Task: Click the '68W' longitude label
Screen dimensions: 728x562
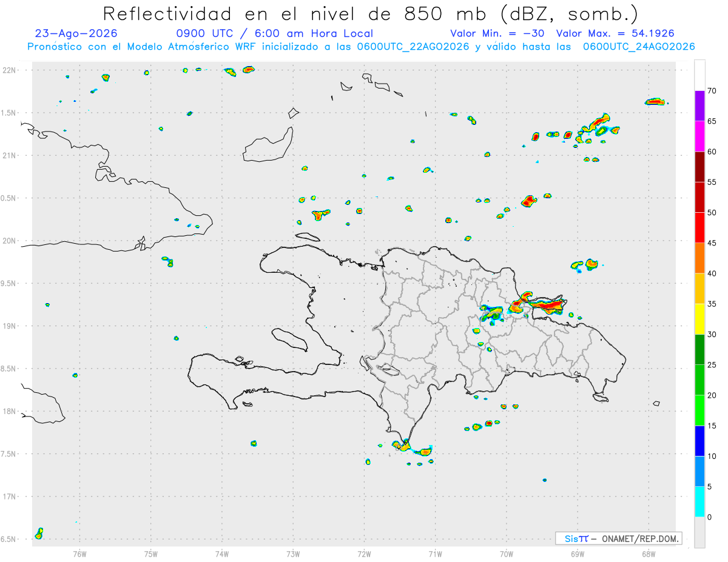Action: pyautogui.click(x=649, y=554)
